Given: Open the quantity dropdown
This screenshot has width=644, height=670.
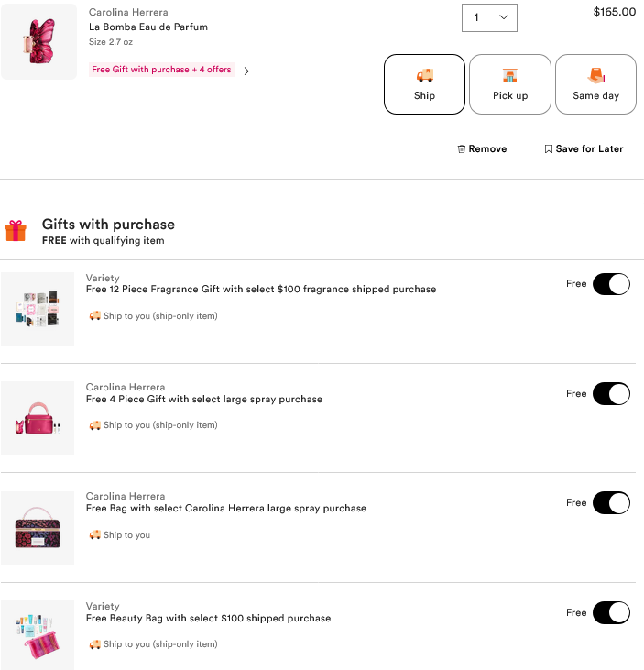Looking at the screenshot, I should [489, 17].
